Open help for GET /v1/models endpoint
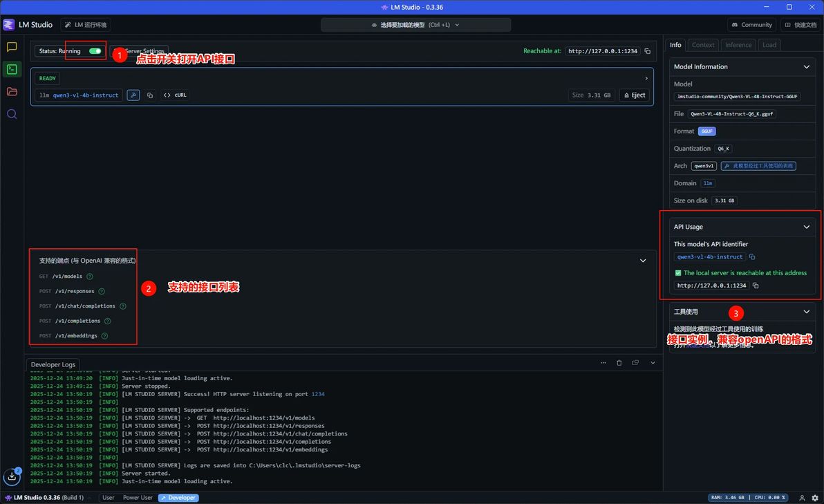Screen dimensions: 824x504 click(89, 277)
